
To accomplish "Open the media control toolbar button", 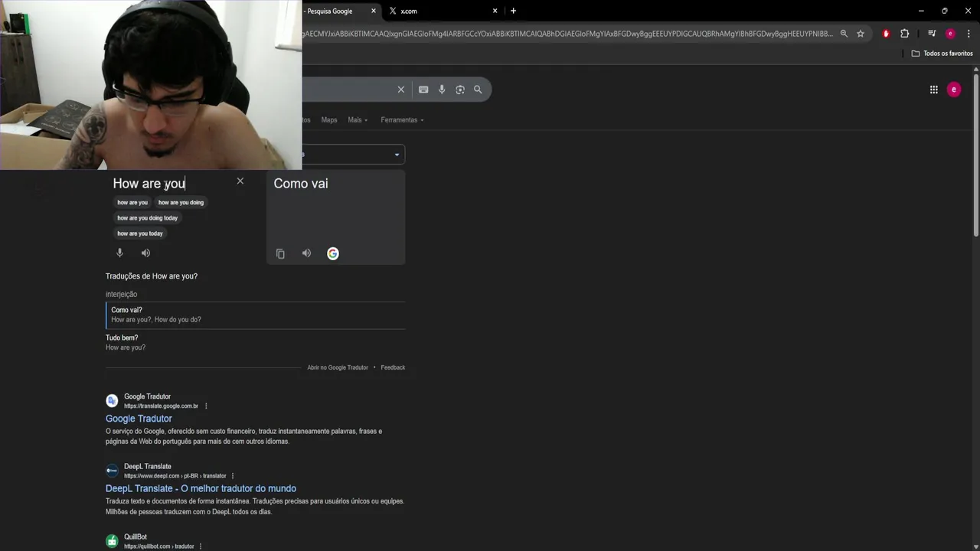I will tap(932, 34).
